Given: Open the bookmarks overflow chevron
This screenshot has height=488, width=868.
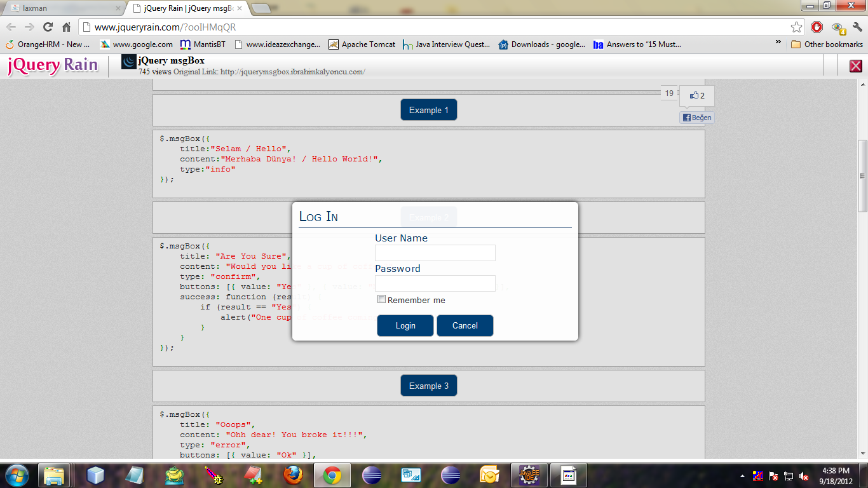Looking at the screenshot, I should [x=778, y=41].
